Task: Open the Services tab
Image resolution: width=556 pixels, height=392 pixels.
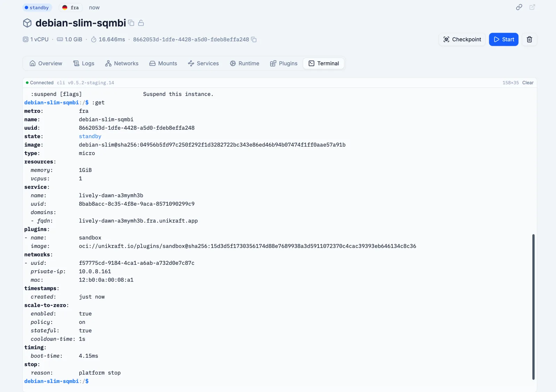Action: pos(203,63)
